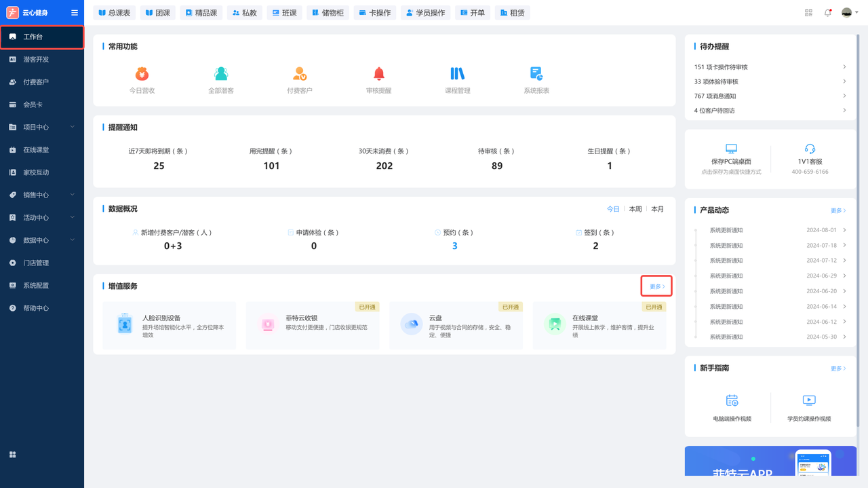
Task: Click the 云心健身 logo icon
Action: pos(12,13)
